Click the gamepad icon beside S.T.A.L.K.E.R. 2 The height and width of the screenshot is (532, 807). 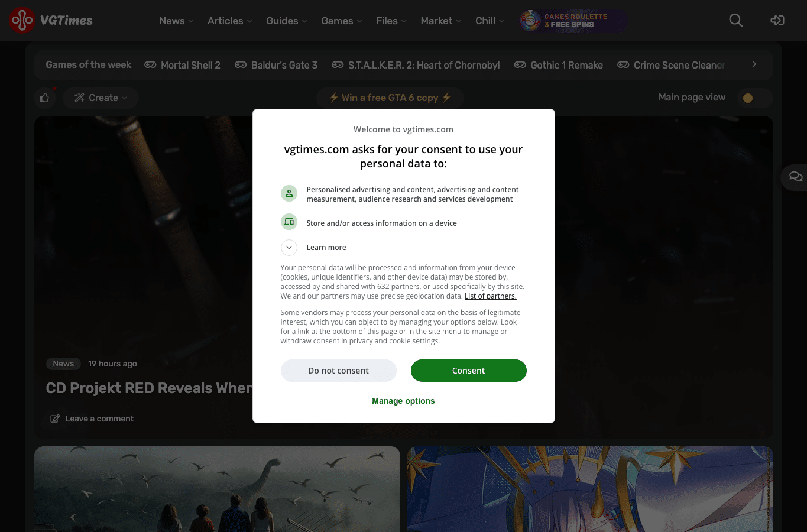click(x=338, y=65)
